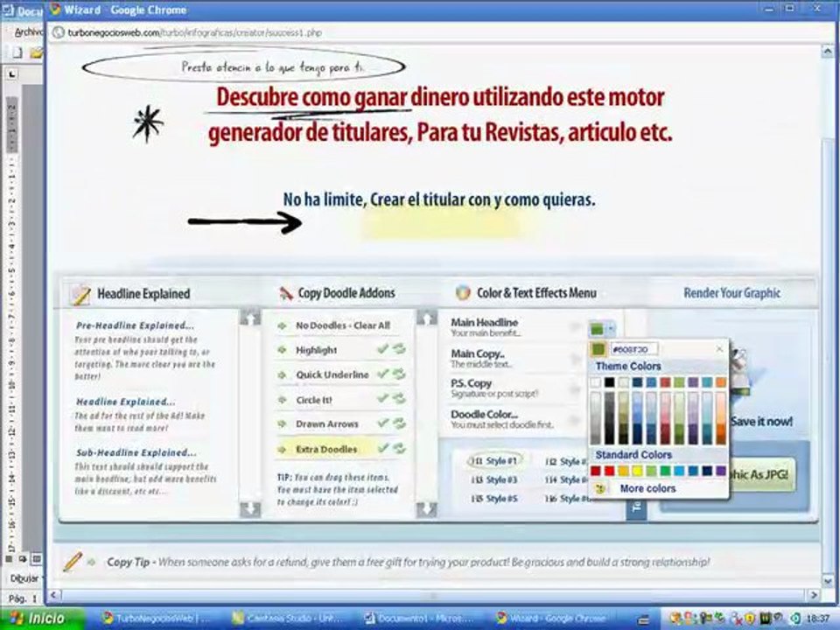
Task: Click the color wheel icon beside Color & Text Effects Menu
Action: click(463, 292)
